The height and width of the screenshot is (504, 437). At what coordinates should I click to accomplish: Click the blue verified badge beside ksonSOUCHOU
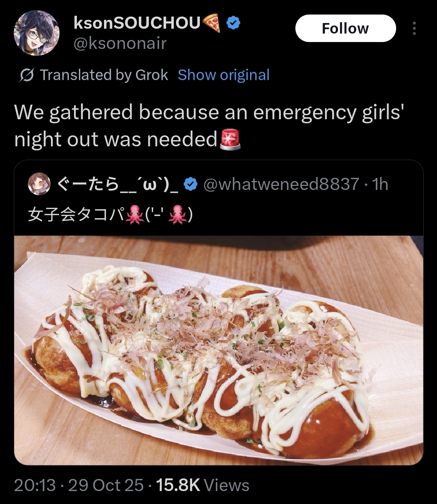pyautogui.click(x=233, y=23)
